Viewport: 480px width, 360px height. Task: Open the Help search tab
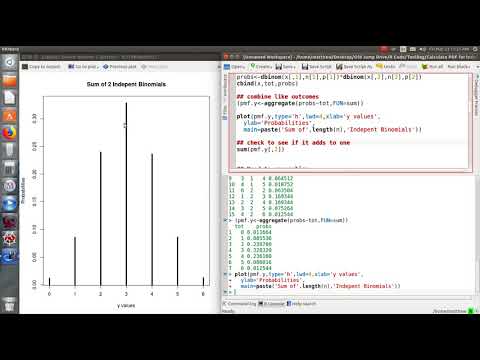coord(301,304)
